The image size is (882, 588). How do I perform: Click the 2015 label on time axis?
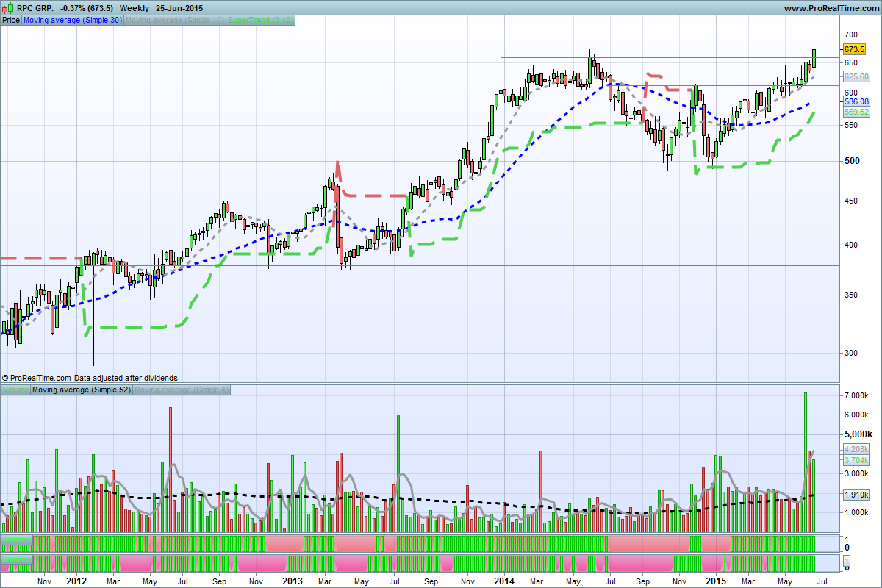pyautogui.click(x=717, y=581)
